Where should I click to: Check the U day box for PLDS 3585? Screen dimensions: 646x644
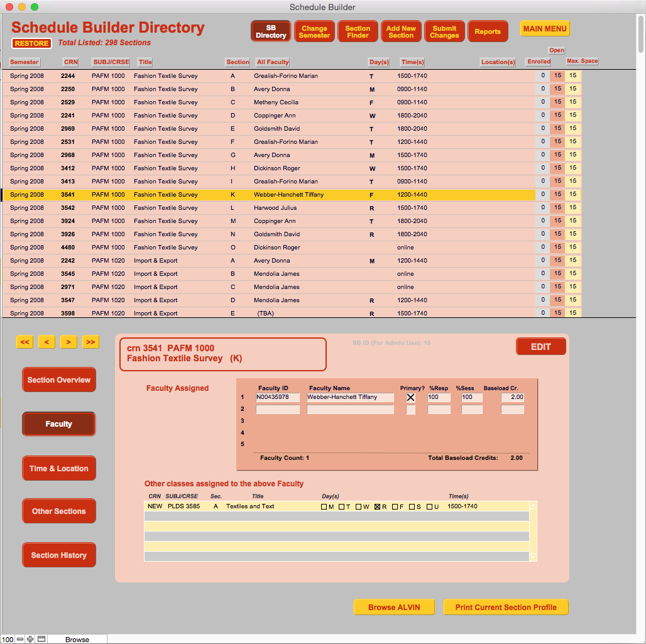coord(429,507)
